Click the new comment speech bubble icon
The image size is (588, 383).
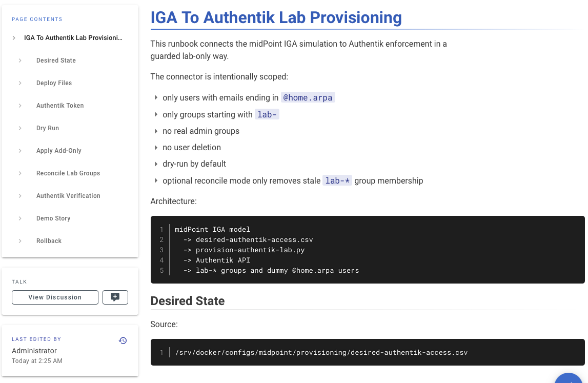pyautogui.click(x=115, y=297)
